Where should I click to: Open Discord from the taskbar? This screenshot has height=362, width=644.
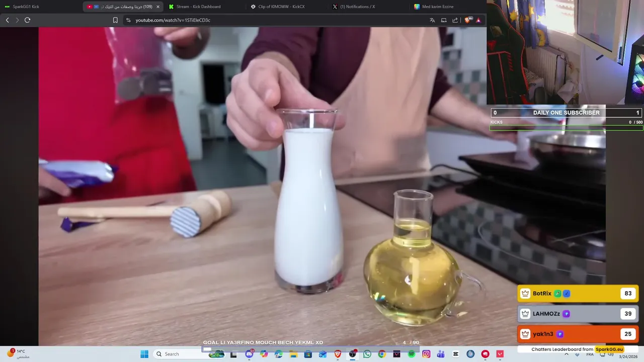[249, 354]
